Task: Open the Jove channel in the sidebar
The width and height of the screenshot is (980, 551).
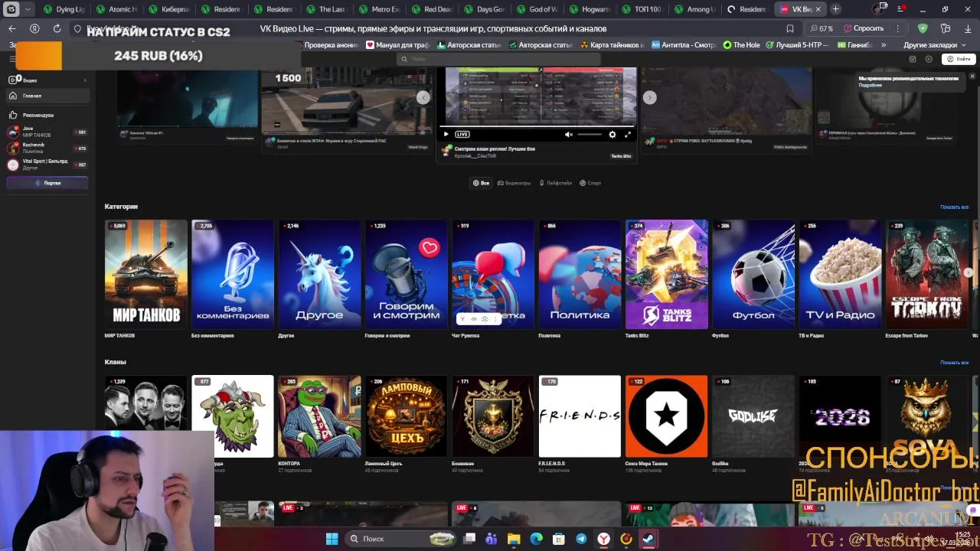Action: (47, 132)
